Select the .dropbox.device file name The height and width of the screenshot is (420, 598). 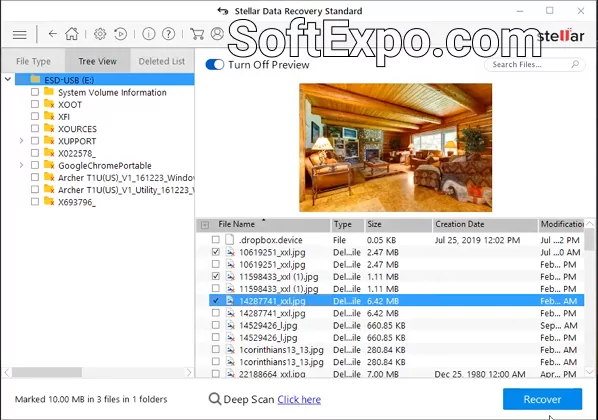point(271,240)
